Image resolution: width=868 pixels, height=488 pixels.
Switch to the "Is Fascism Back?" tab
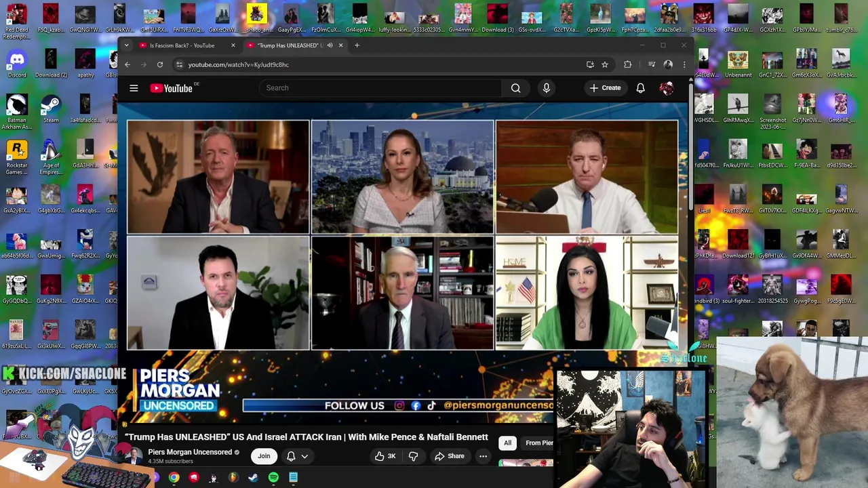(x=182, y=45)
